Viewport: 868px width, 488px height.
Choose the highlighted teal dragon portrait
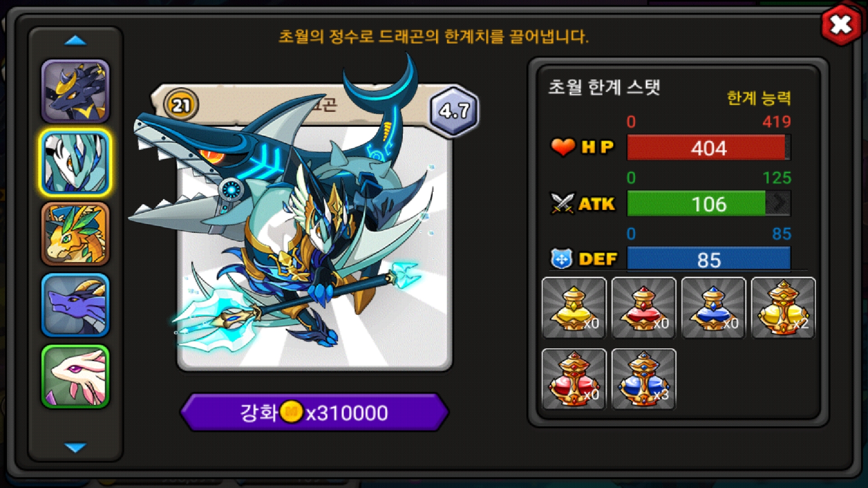pyautogui.click(x=75, y=163)
